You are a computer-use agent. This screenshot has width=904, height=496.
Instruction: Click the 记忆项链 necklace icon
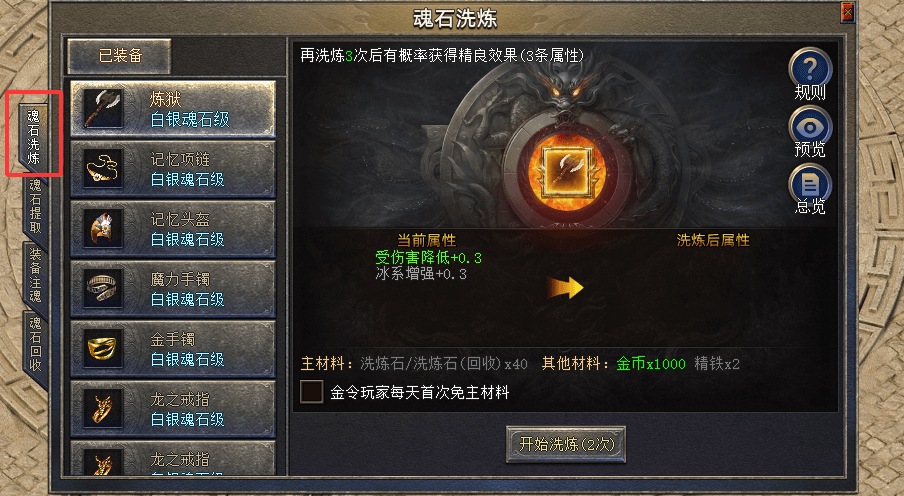(103, 168)
